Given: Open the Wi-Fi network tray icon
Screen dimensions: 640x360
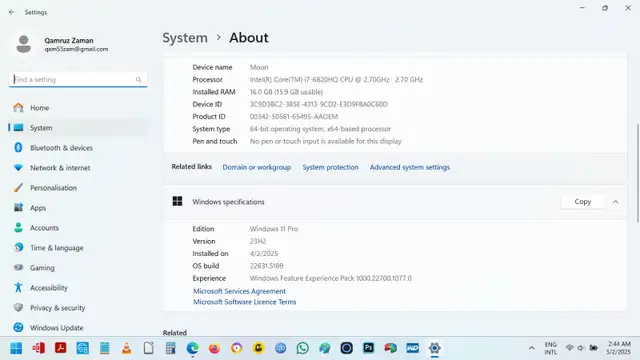Looking at the screenshot, I should (569, 348).
